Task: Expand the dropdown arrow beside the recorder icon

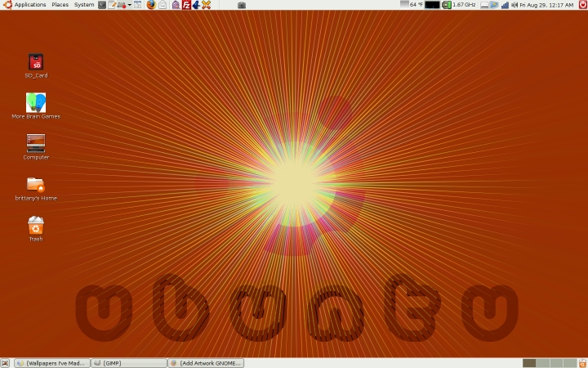Action: coord(129,5)
